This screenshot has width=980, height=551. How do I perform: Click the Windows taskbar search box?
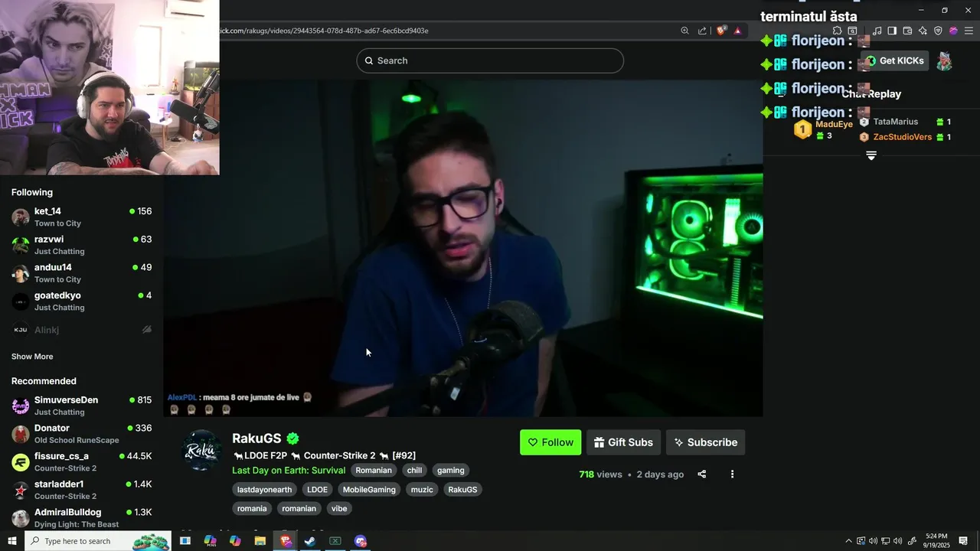(98, 541)
